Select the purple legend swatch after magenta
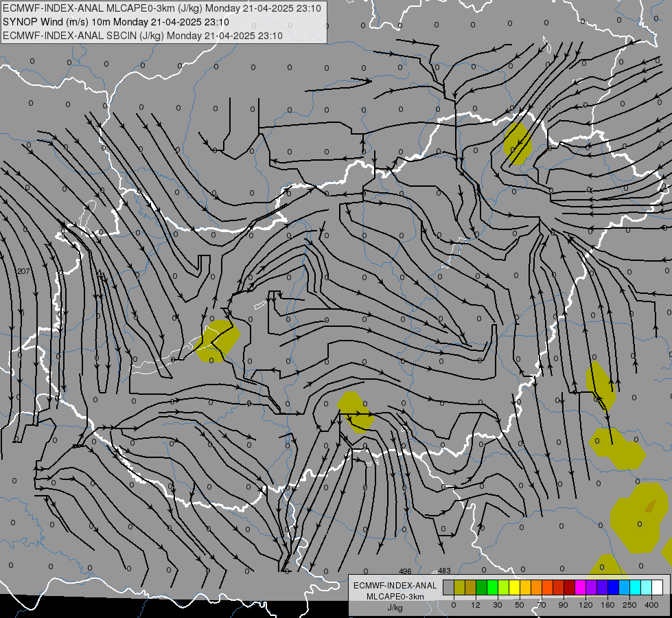672x618 pixels. [591, 587]
